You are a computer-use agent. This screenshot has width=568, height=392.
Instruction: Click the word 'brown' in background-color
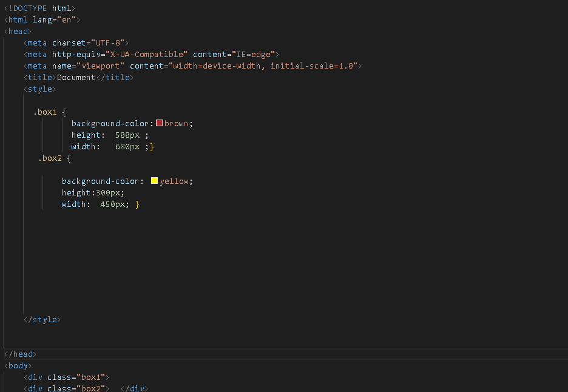pos(176,123)
